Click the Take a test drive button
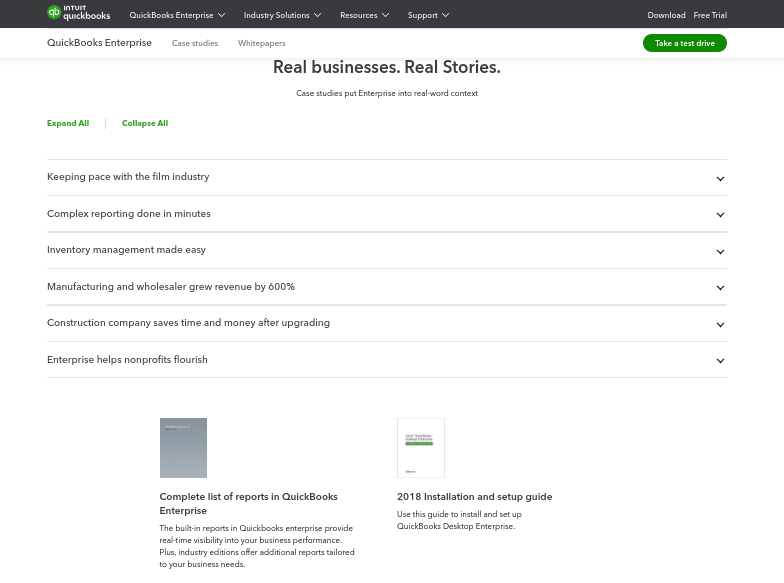 click(684, 43)
